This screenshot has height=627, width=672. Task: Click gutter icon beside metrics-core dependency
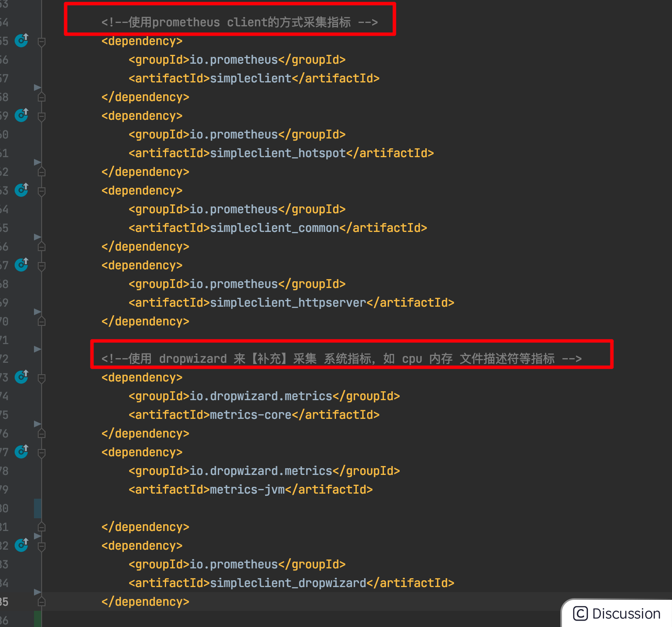coord(22,377)
